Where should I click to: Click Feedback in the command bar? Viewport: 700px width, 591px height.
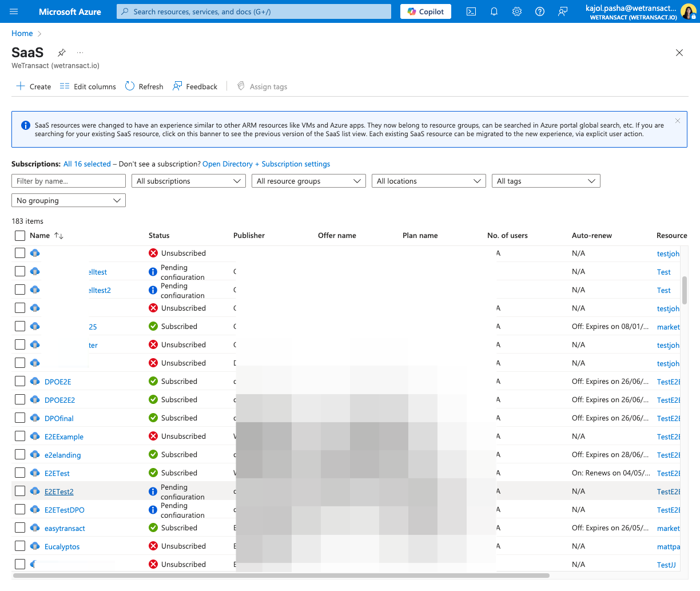(x=195, y=86)
